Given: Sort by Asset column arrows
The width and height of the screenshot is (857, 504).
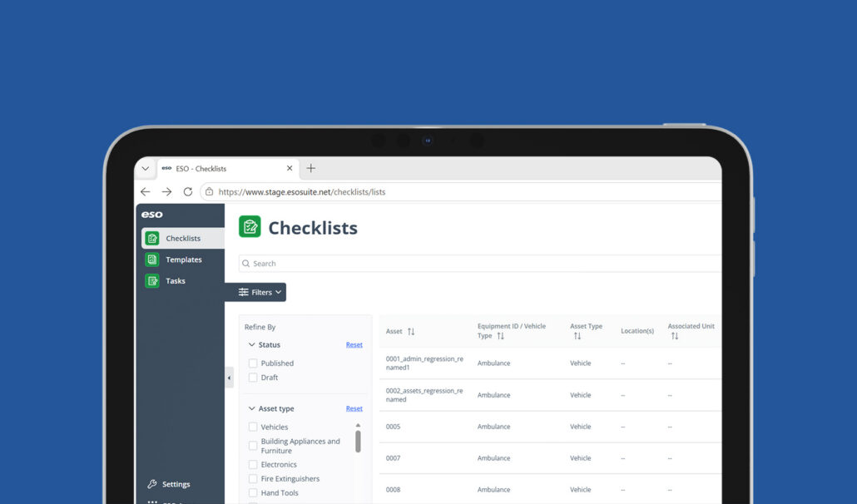Looking at the screenshot, I should (411, 332).
